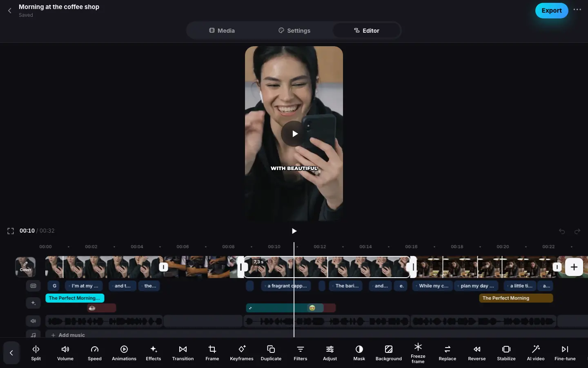Image resolution: width=588 pixels, height=368 pixels.
Task: Open the Animations tool
Action: 124,353
